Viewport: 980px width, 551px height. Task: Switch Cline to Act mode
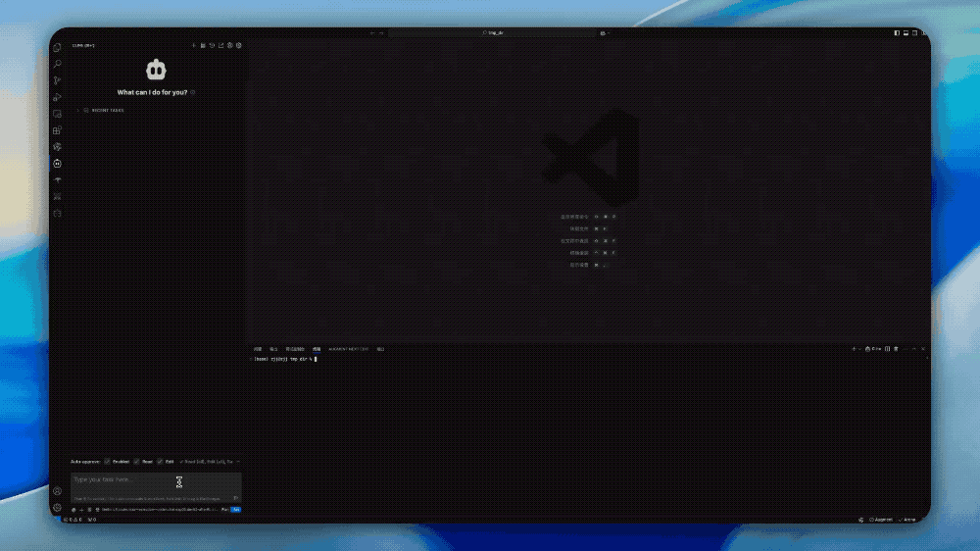[235, 510]
